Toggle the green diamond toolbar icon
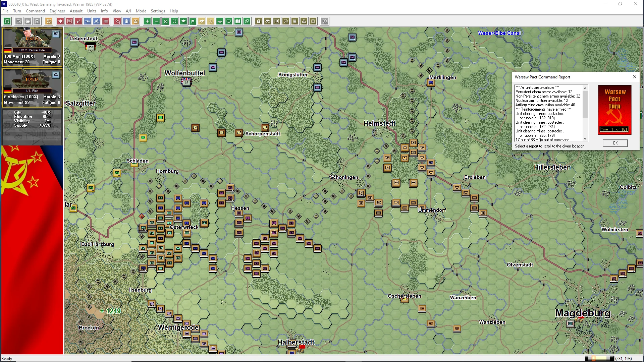 (x=183, y=21)
